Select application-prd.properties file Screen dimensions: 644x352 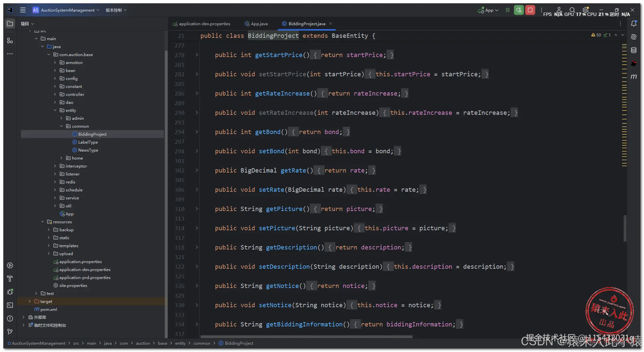(82, 277)
